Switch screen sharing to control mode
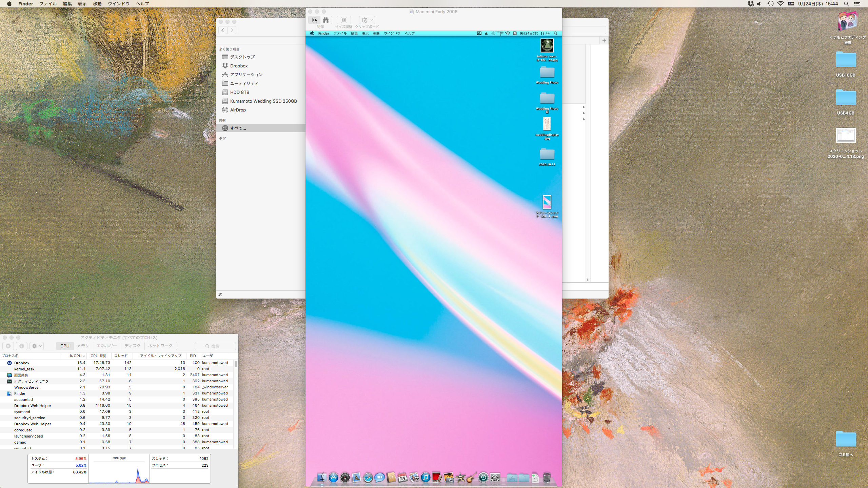This screenshot has width=868, height=488. [315, 20]
